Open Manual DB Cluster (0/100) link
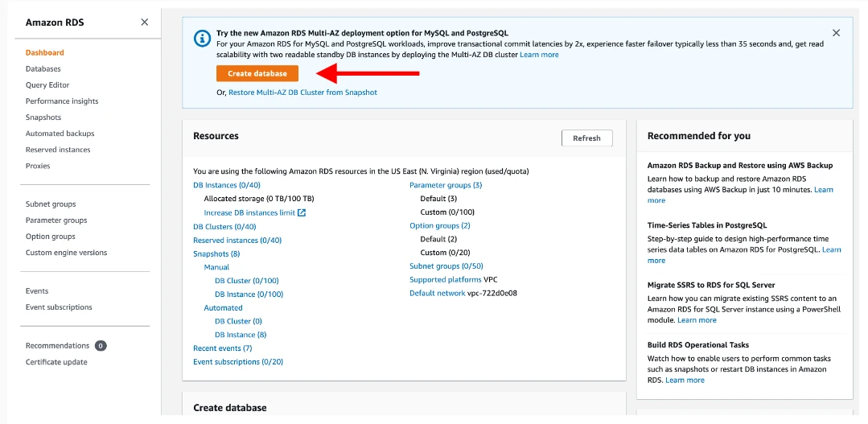The height and width of the screenshot is (424, 868). click(247, 281)
